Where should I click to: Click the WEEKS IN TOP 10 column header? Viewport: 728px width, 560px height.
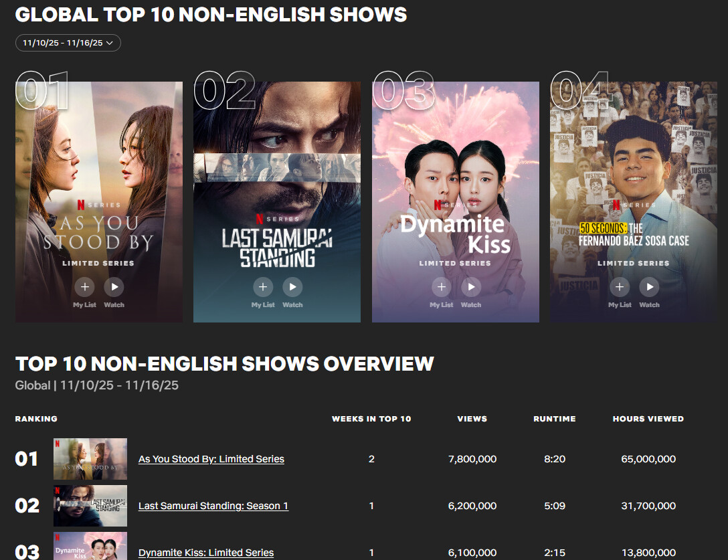[371, 419]
